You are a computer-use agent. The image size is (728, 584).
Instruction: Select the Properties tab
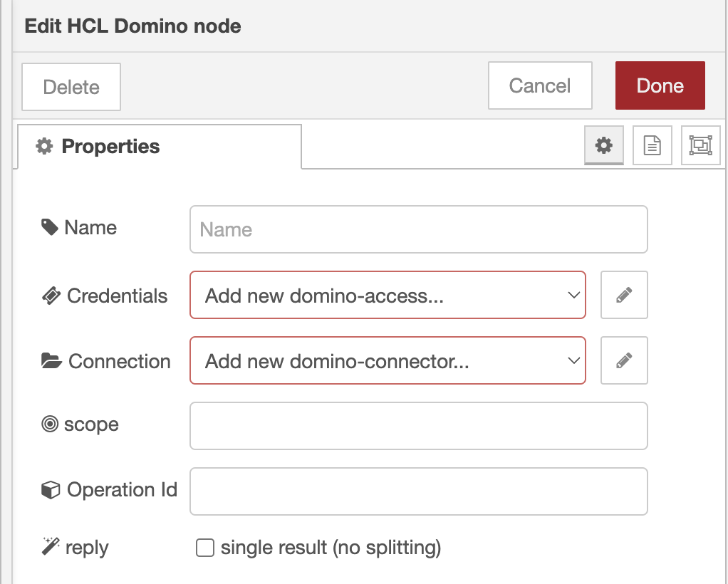click(x=160, y=146)
